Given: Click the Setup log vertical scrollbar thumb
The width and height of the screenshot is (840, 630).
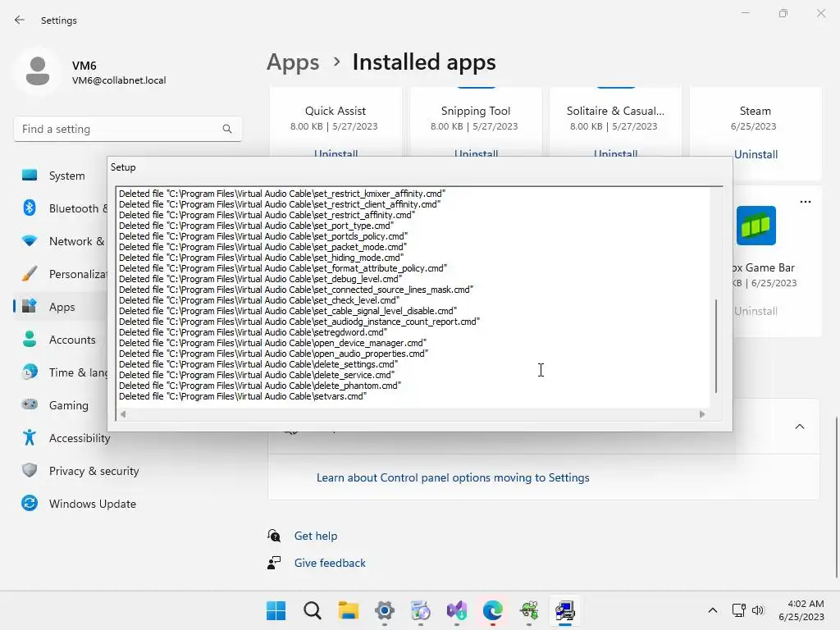Looking at the screenshot, I should point(715,346).
